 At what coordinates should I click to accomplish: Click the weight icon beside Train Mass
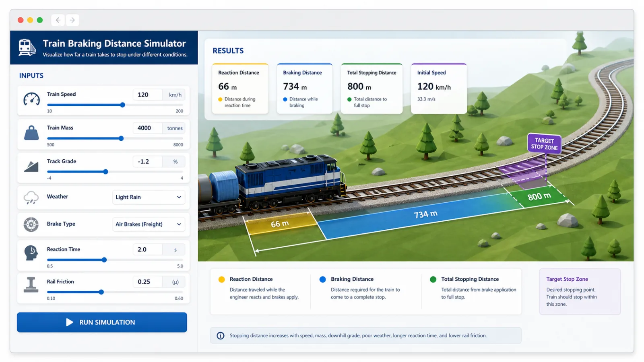[31, 133]
